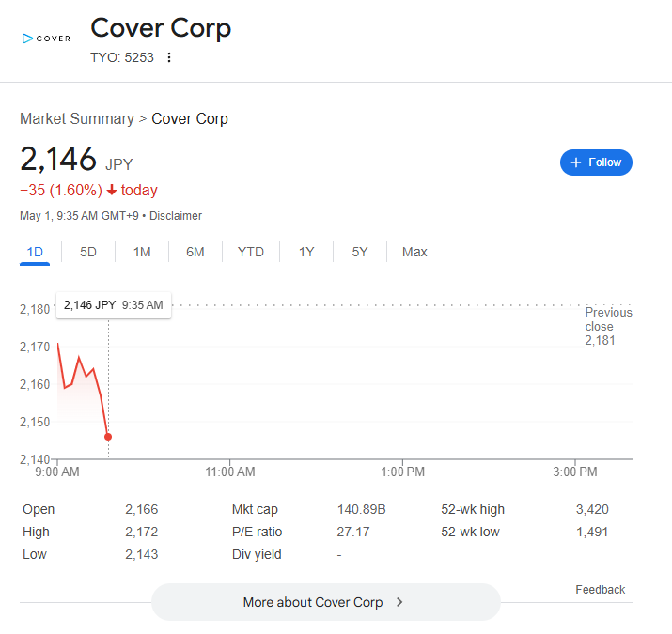Click the Cover Corp title heading
The width and height of the screenshot is (672, 634).
point(161,28)
